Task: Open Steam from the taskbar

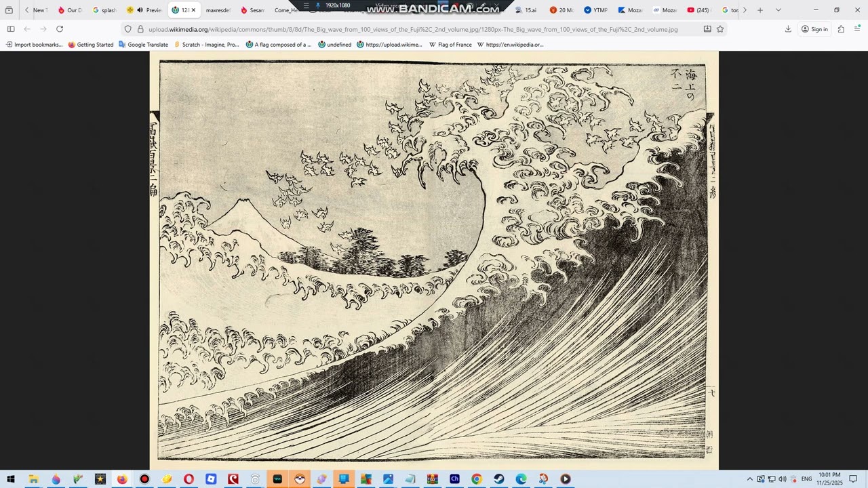Action: (x=499, y=479)
